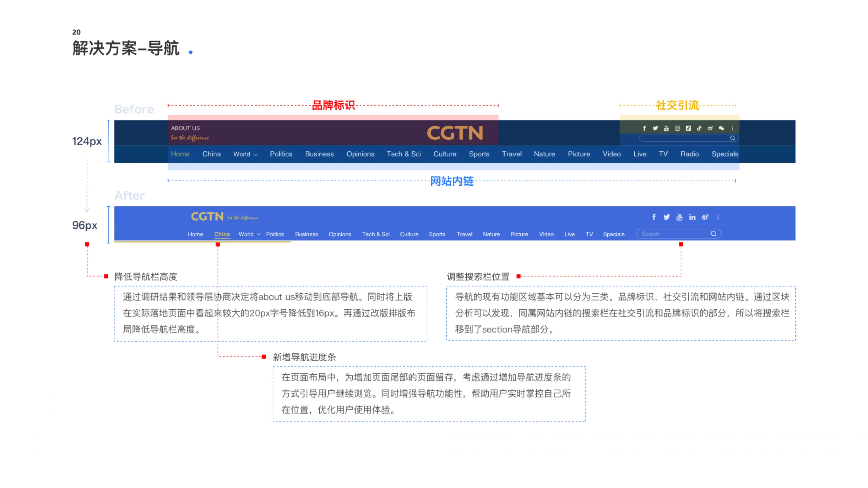Open Culture in the After navbar
The width and height of the screenshot is (868, 488).
(409, 234)
